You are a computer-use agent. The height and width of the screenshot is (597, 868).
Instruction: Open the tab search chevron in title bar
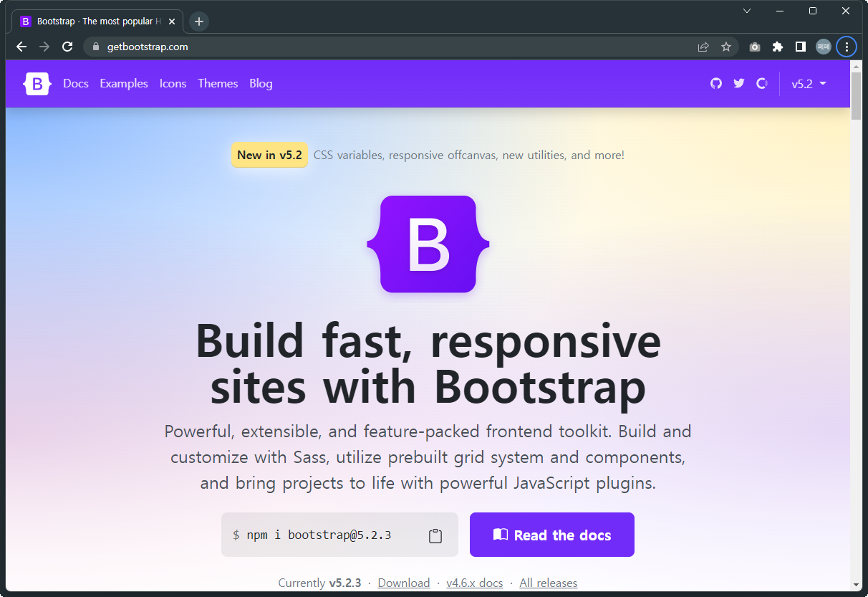[x=747, y=11]
